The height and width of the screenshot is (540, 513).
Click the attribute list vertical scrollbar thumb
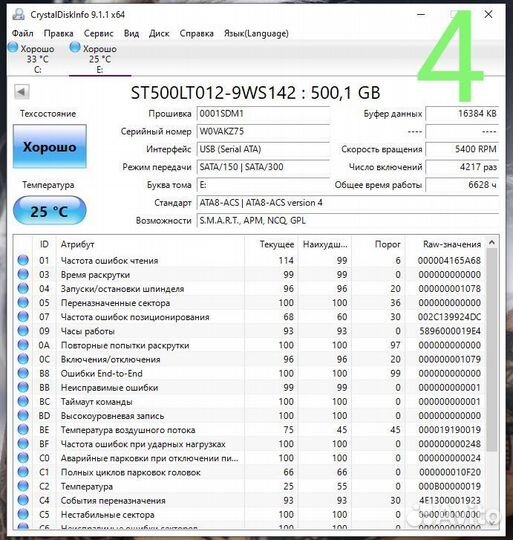coord(492,349)
